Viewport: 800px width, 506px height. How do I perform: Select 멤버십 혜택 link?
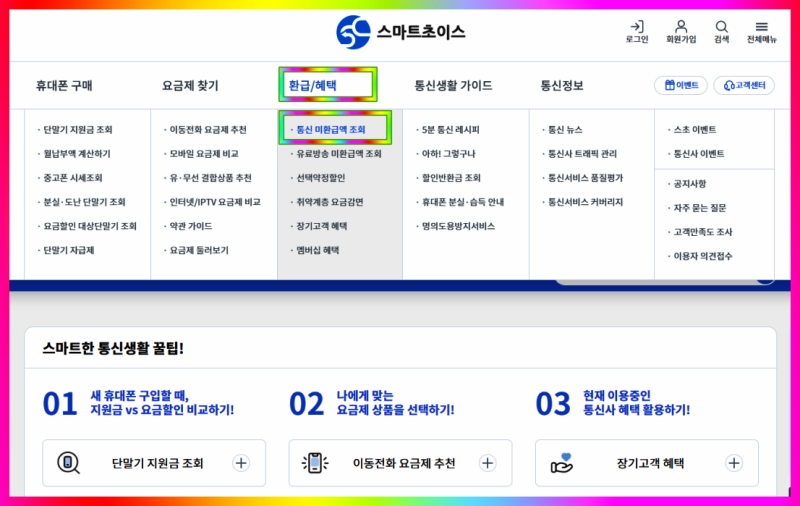click(x=317, y=250)
